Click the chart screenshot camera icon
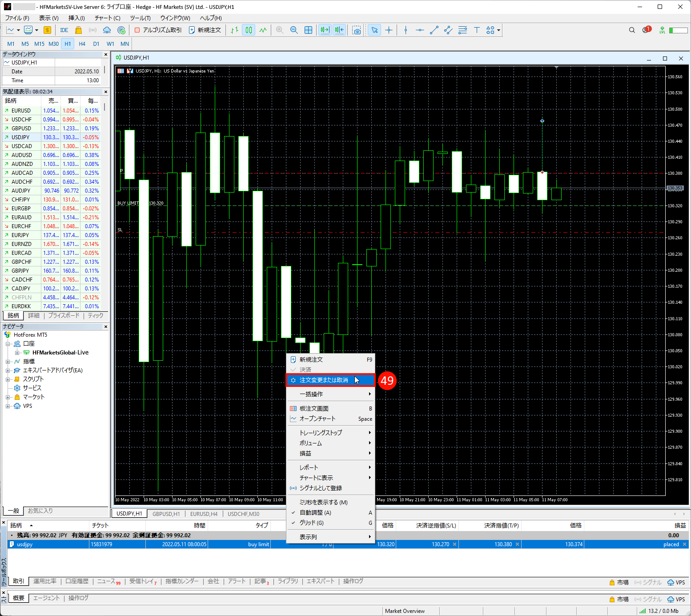This screenshot has width=691, height=616. pos(357,30)
